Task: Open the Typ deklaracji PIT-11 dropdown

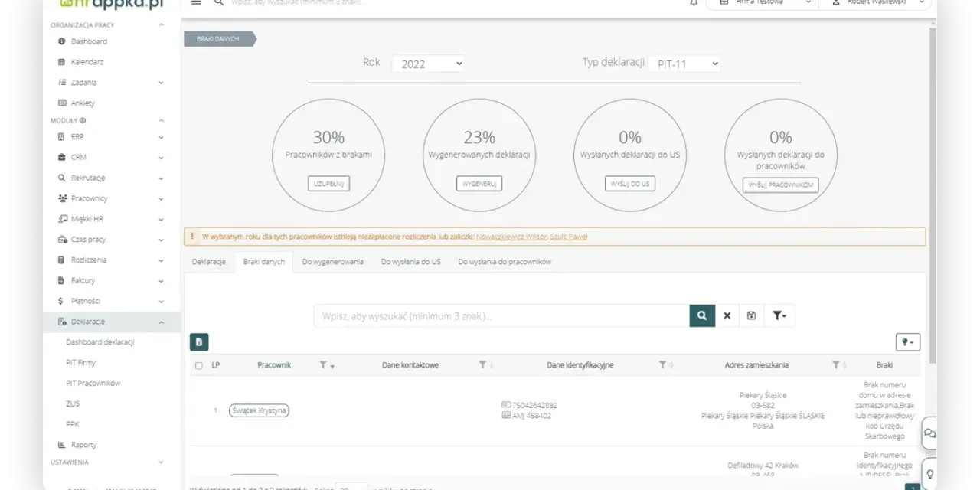Action: [x=684, y=64]
